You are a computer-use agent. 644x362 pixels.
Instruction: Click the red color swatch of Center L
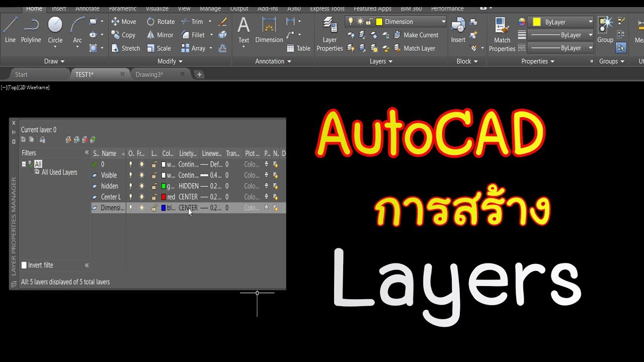coord(164,197)
